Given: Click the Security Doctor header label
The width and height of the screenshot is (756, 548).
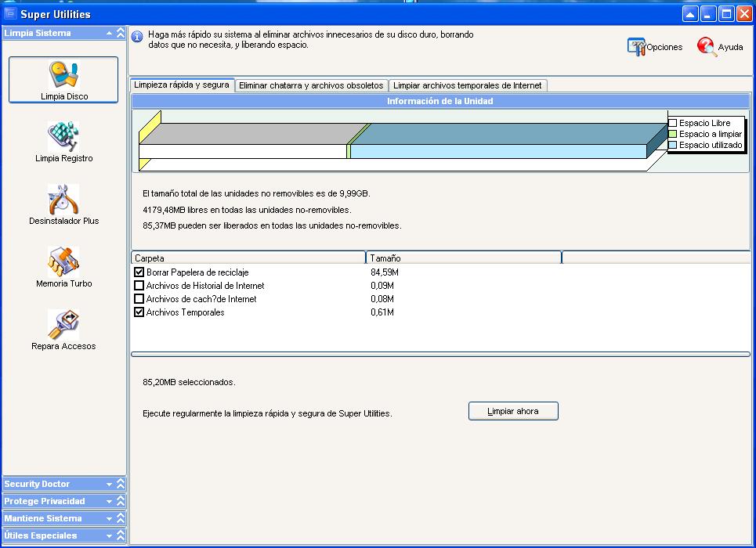Looking at the screenshot, I should click(37, 484).
